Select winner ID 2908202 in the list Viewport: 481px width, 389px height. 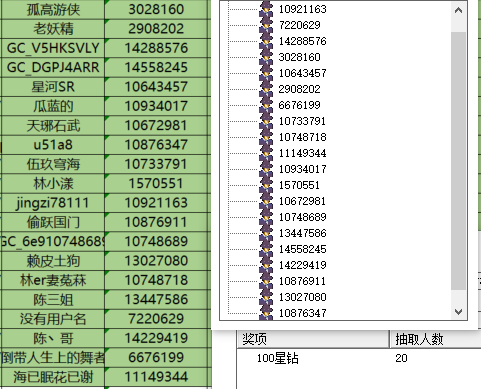click(x=299, y=89)
